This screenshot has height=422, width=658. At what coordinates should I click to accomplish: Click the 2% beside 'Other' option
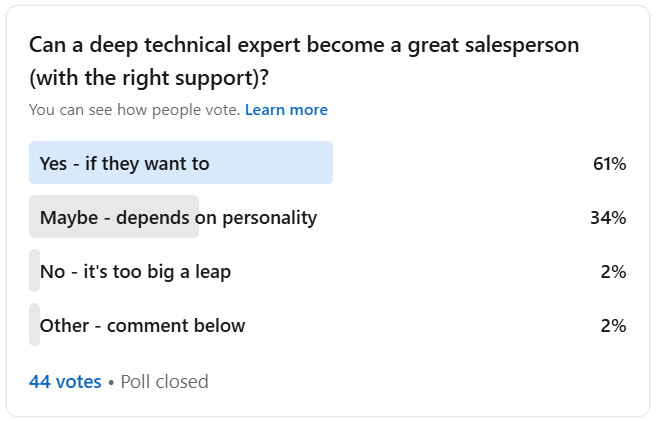point(613,326)
